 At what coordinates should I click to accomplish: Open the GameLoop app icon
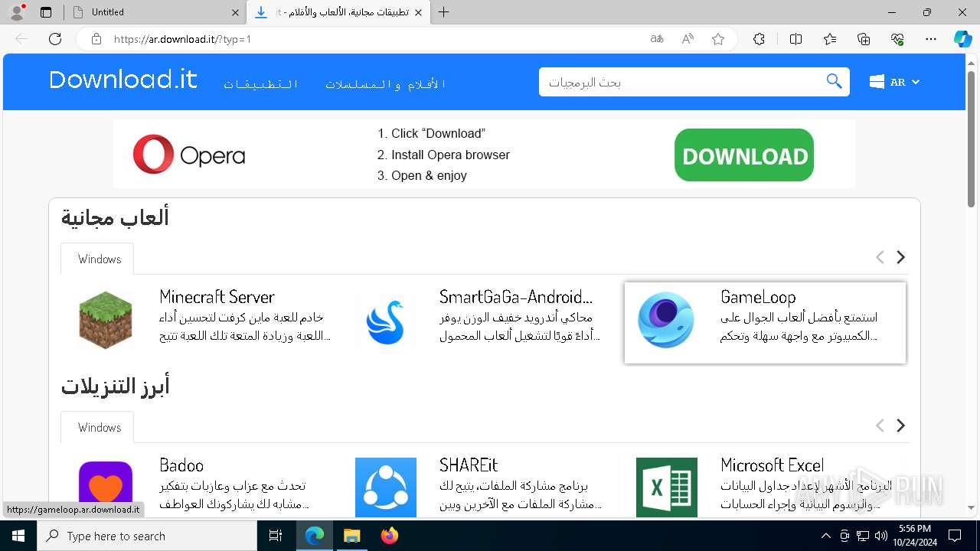[666, 320]
